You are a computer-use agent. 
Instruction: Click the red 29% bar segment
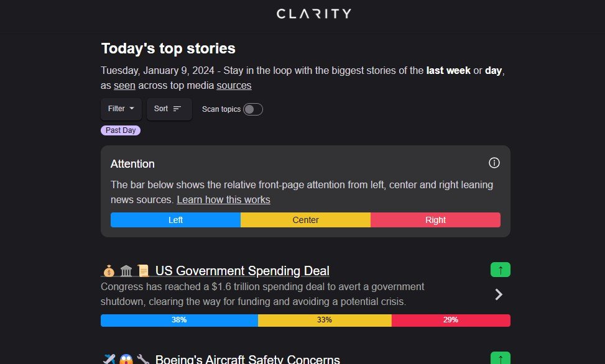pos(451,320)
